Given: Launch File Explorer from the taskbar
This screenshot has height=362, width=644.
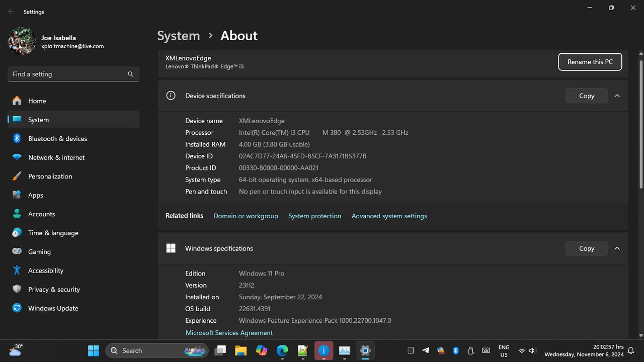Looking at the screenshot, I should [240, 350].
